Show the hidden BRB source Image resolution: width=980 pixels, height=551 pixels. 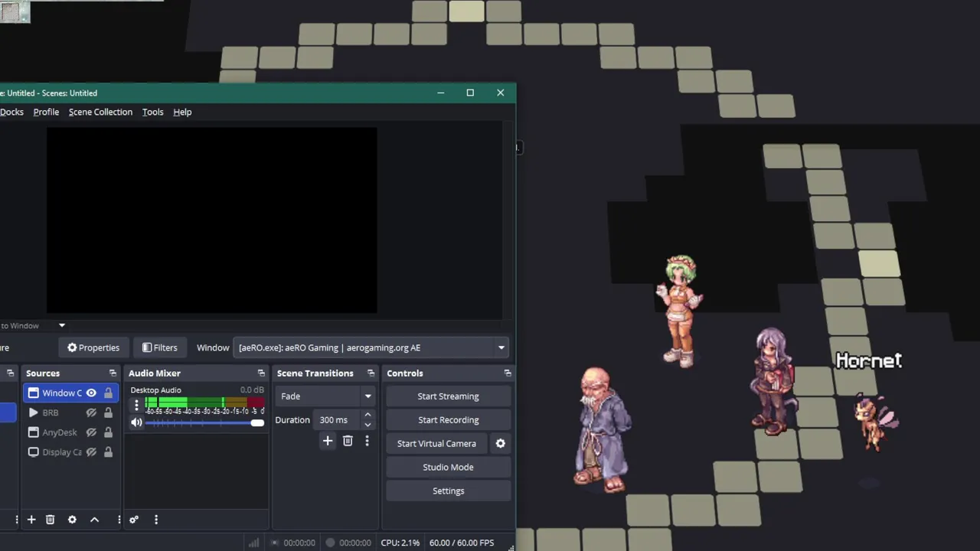pos(91,412)
